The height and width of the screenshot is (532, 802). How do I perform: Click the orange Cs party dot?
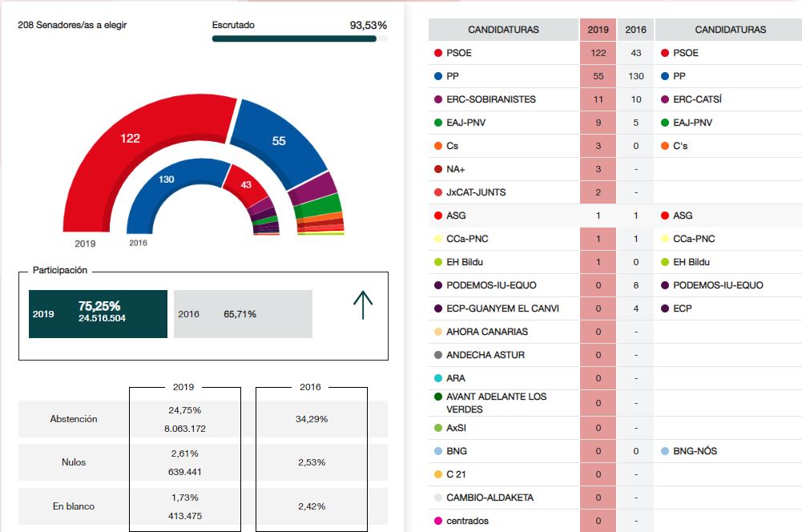437,146
